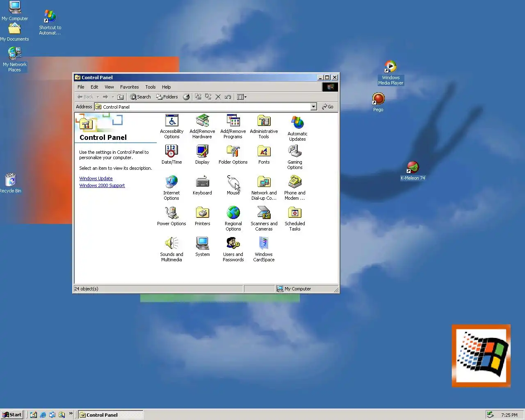Click the Delete toolbar icon
Viewport: 525px width, 420px height.
click(218, 97)
